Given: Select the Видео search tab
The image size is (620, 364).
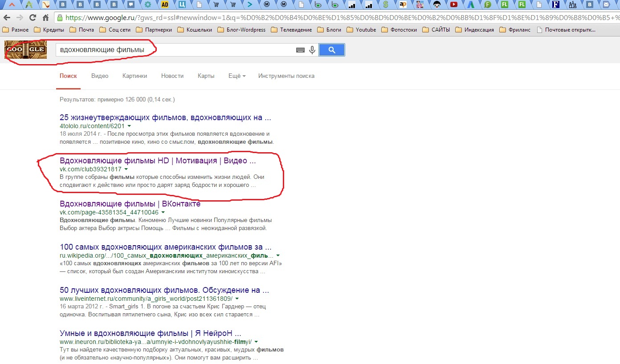Looking at the screenshot, I should pos(100,76).
